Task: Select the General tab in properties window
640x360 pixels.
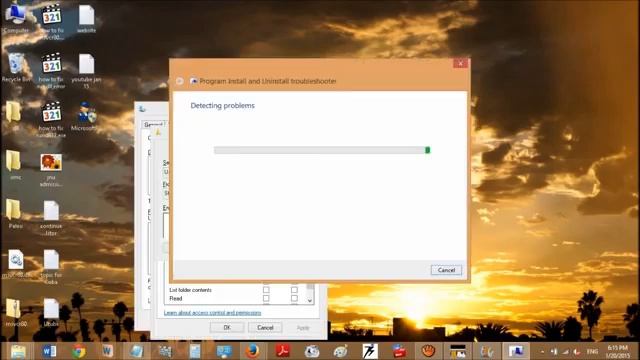Action: pos(153,124)
